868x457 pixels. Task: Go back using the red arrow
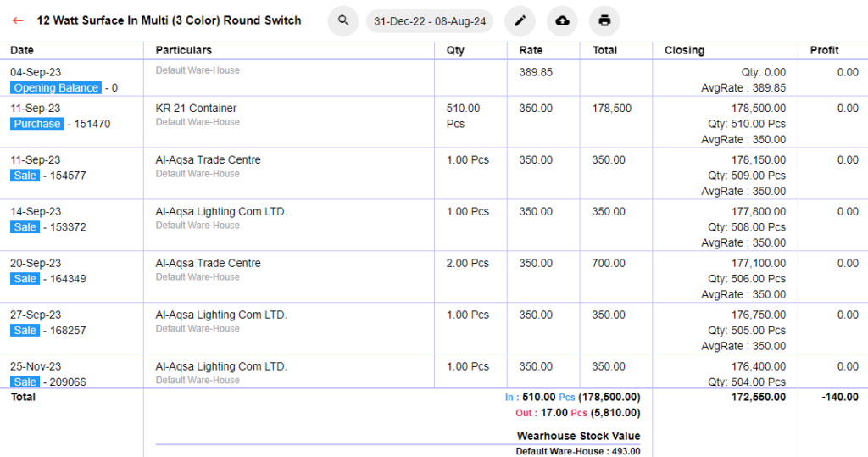click(x=18, y=20)
